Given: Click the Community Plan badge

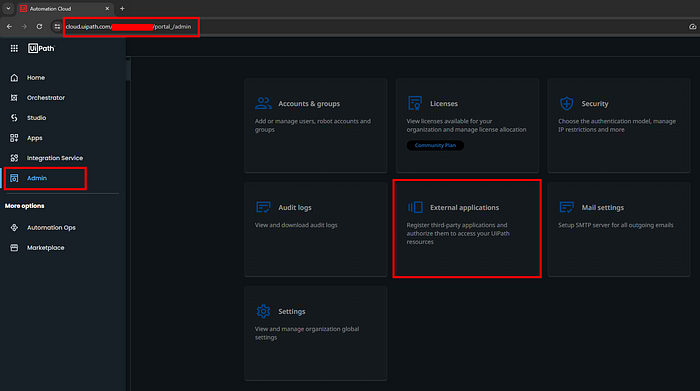Looking at the screenshot, I should (435, 146).
